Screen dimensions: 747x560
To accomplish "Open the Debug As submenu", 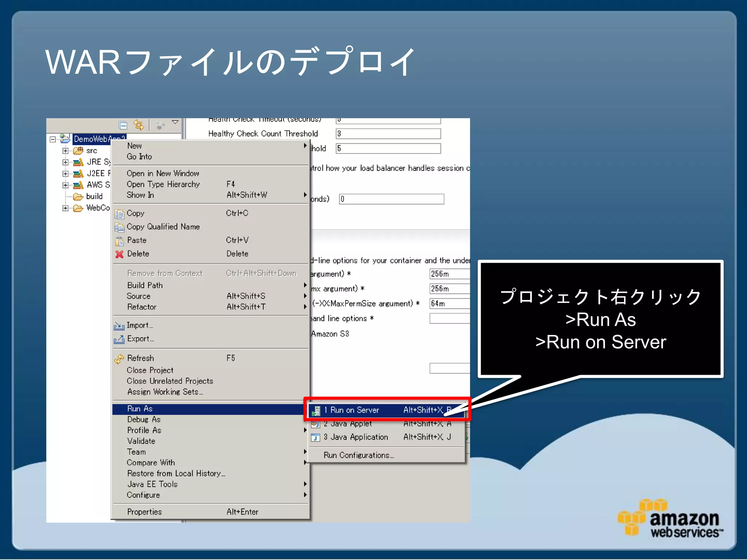I will click(210, 420).
